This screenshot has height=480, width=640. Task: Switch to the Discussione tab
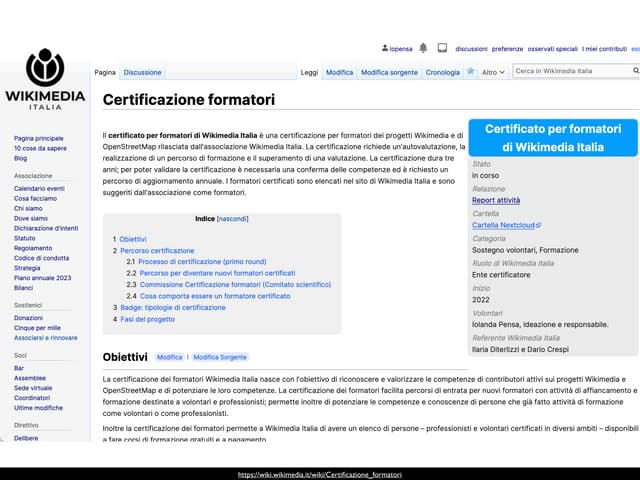click(x=142, y=72)
